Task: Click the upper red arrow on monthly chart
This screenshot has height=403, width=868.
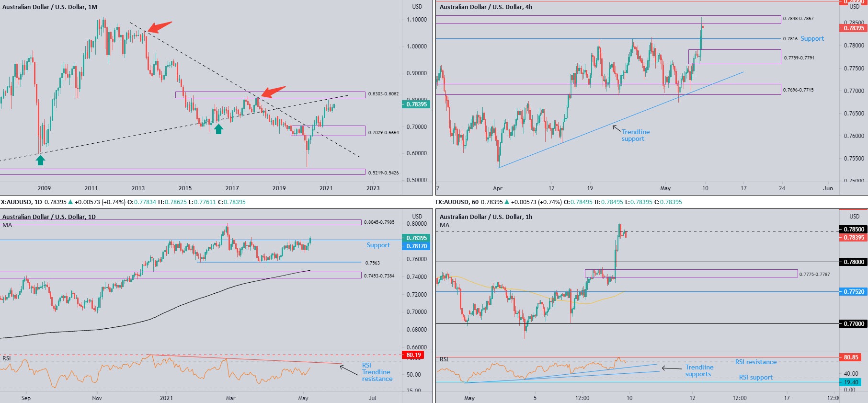Action: tap(160, 27)
